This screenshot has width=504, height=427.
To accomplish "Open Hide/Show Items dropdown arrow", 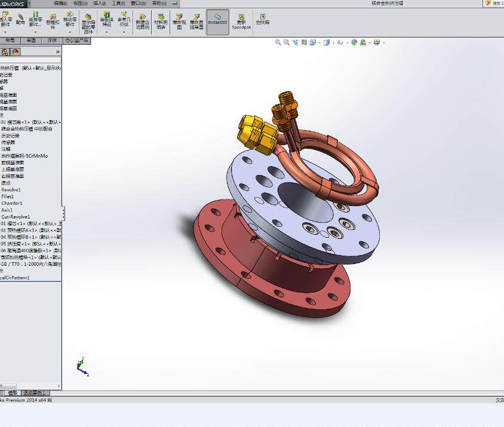I will 348,43.
